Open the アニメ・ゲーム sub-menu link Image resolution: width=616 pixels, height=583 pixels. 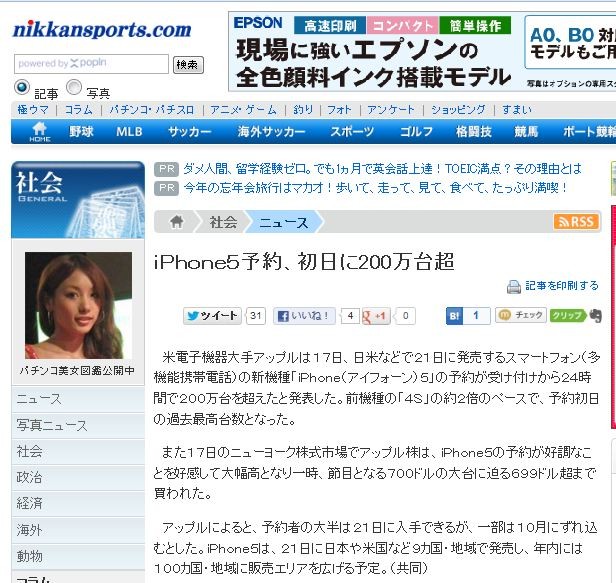(243, 110)
